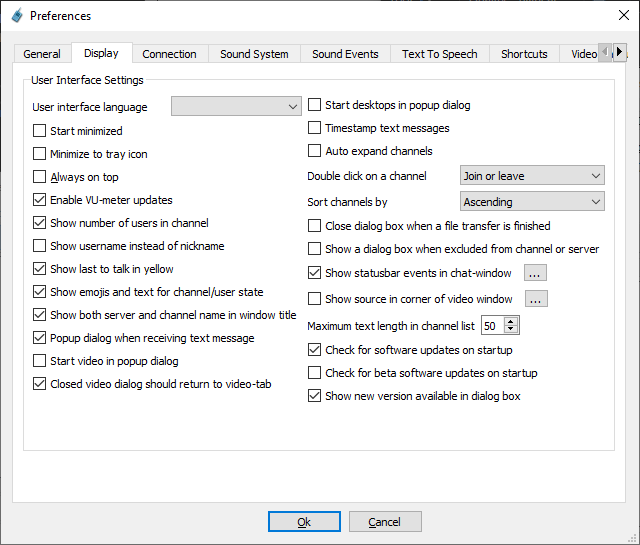Click the tab scroll left arrow
This screenshot has height=545, width=640.
coord(604,52)
